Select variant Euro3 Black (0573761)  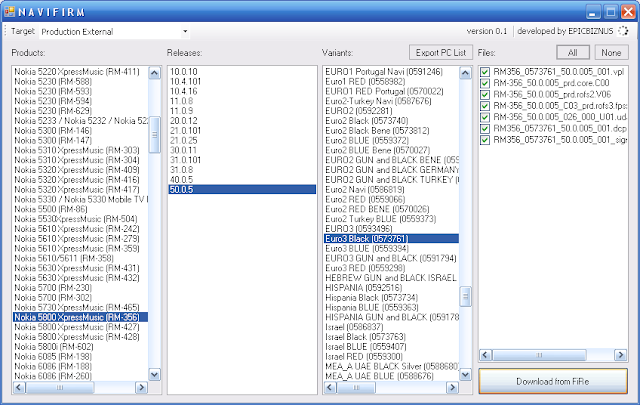[x=391, y=238]
